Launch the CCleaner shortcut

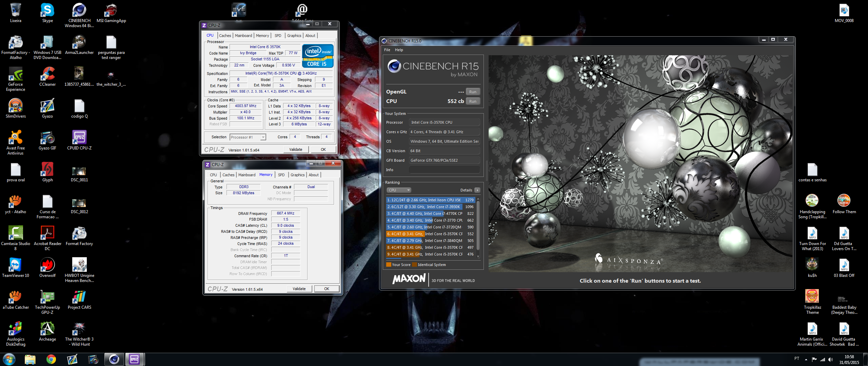[47, 77]
